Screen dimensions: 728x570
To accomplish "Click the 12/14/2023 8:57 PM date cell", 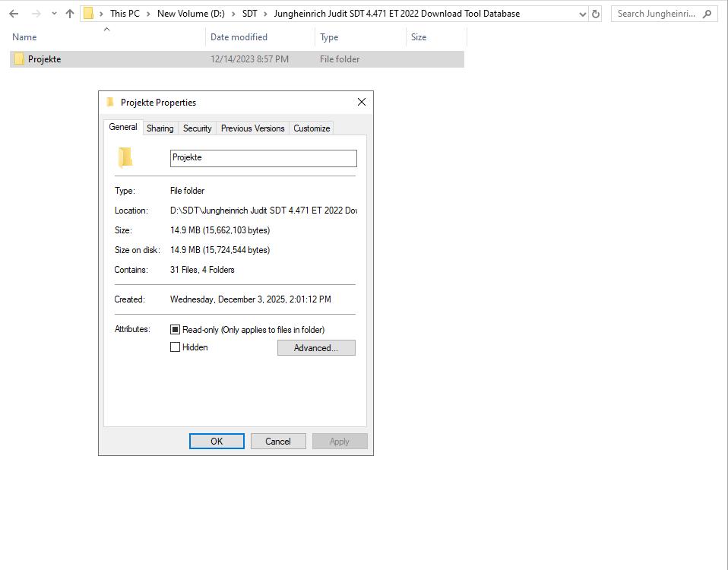I will point(249,59).
